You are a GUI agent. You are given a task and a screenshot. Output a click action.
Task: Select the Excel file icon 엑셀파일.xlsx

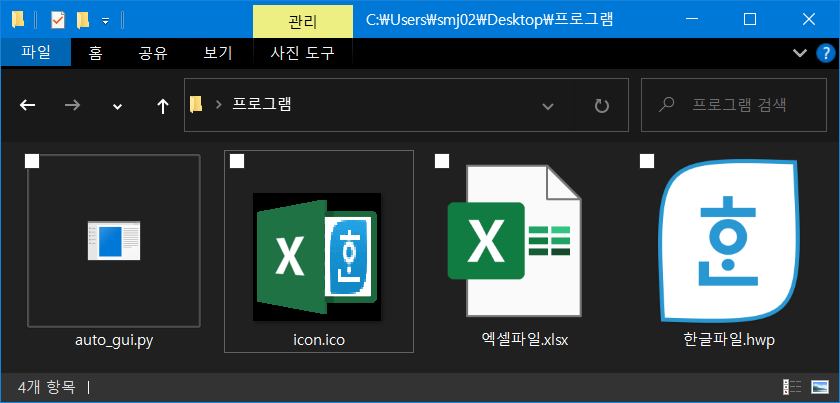514,241
